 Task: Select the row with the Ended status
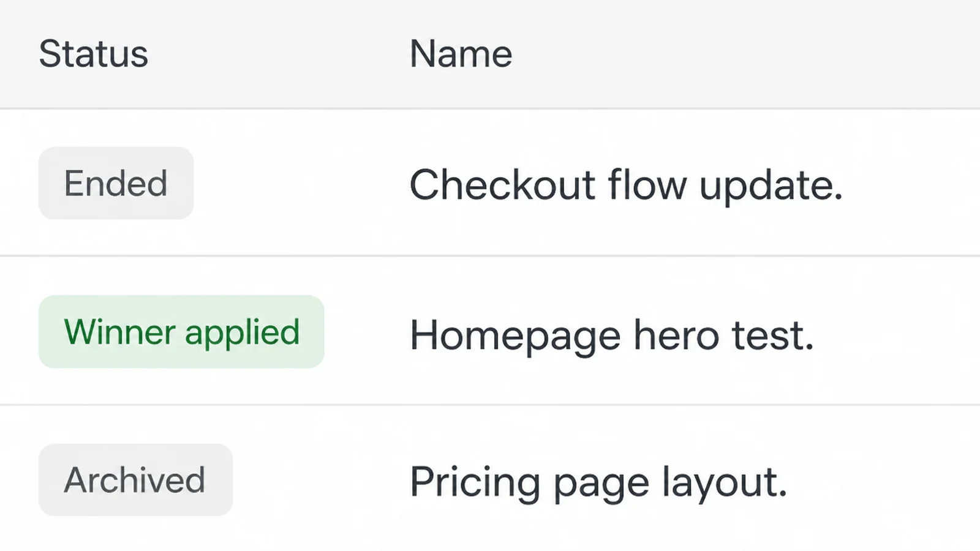pos(490,183)
